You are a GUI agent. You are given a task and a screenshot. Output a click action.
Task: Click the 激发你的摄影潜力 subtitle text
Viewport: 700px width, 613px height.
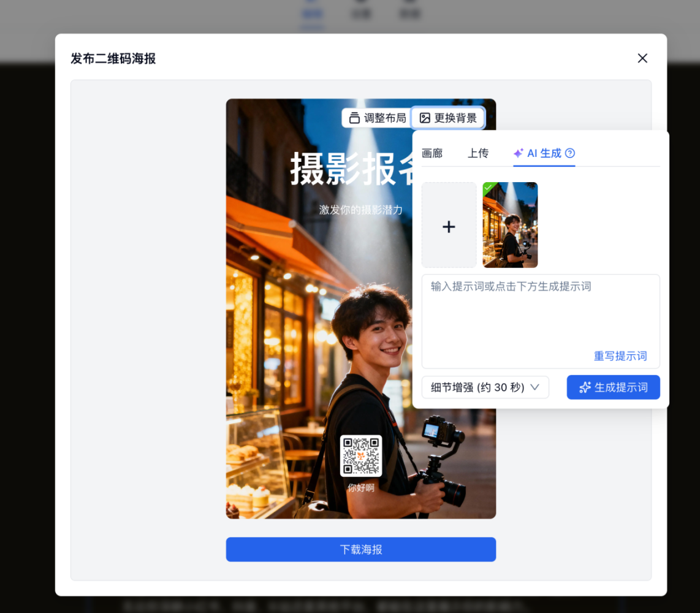coord(360,210)
